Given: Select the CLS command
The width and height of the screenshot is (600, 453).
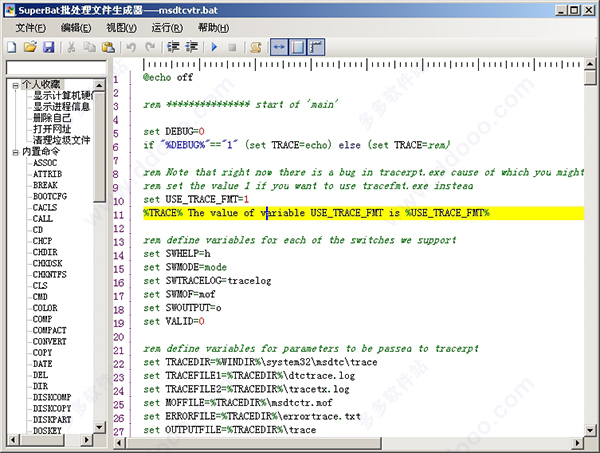Looking at the screenshot, I should tap(40, 285).
